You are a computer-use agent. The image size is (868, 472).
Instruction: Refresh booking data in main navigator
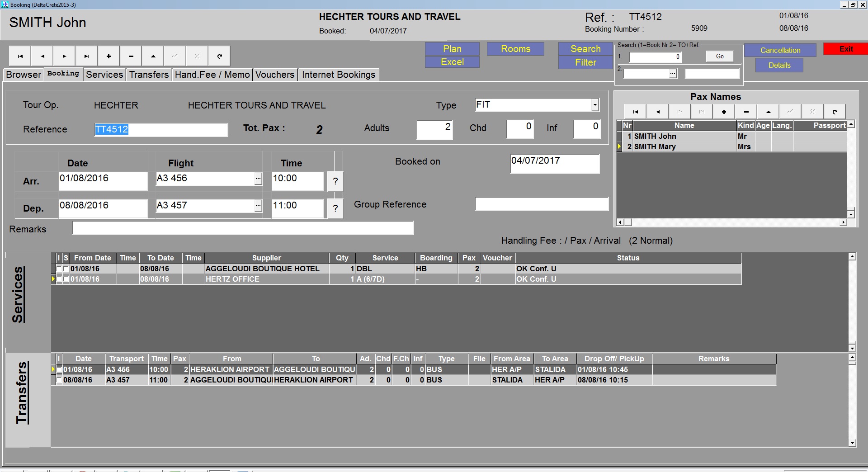tap(220, 57)
